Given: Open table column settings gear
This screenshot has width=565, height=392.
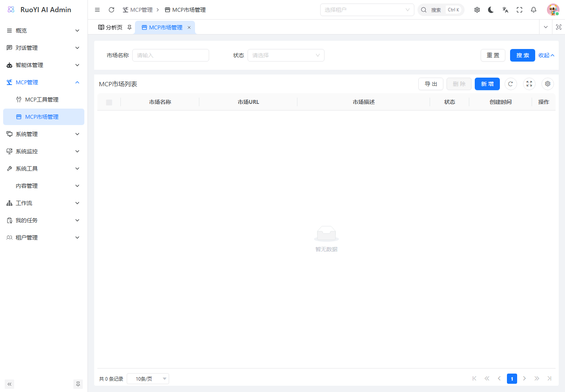Looking at the screenshot, I should (548, 84).
